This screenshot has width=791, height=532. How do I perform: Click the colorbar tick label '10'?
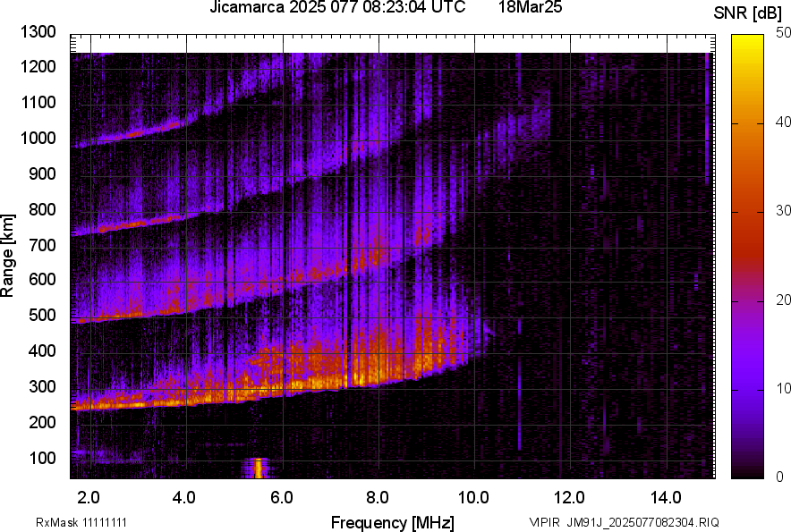tap(783, 388)
